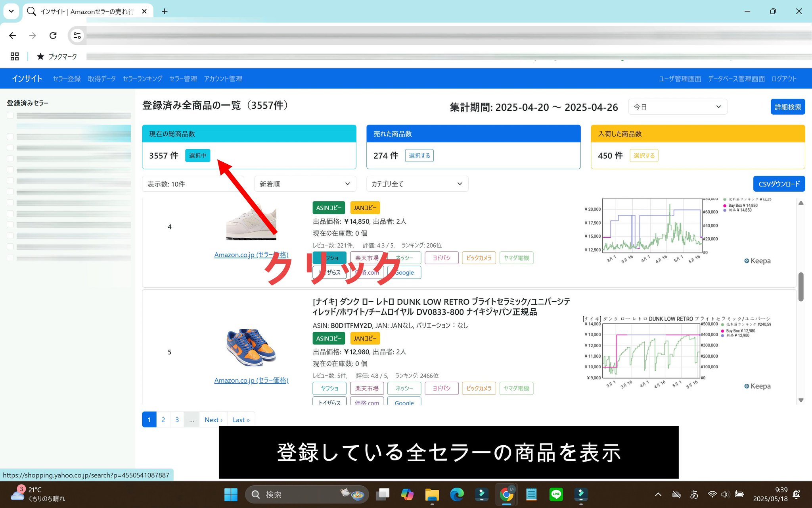Open the 楽天市場 link for item 4
Screen dimensions: 812x508
[x=367, y=258]
